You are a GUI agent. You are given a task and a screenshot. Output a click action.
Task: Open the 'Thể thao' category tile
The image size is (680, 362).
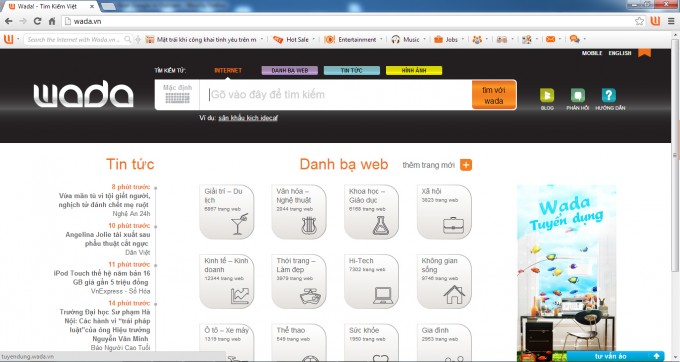point(299,342)
